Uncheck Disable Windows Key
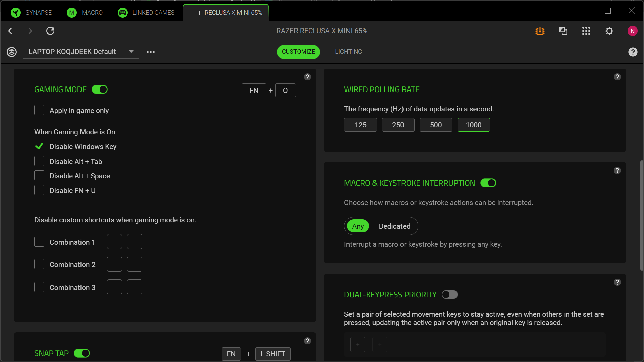This screenshot has width=644, height=362. pyautogui.click(x=39, y=146)
